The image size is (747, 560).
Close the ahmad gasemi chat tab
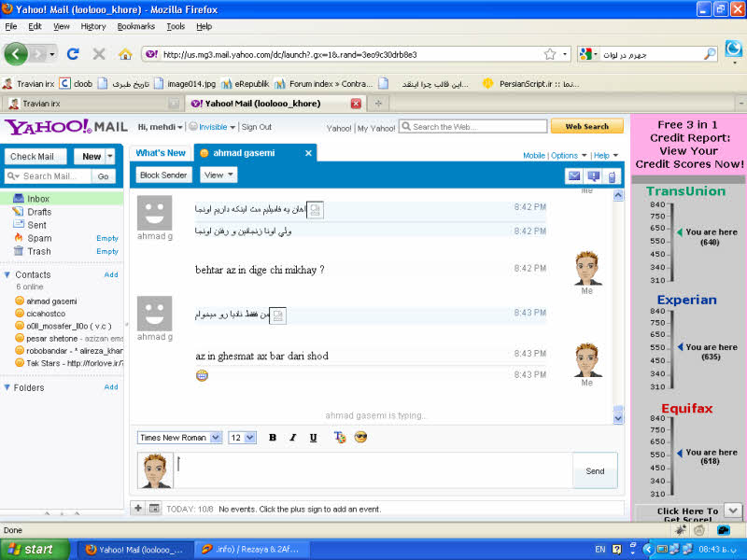[x=308, y=153]
